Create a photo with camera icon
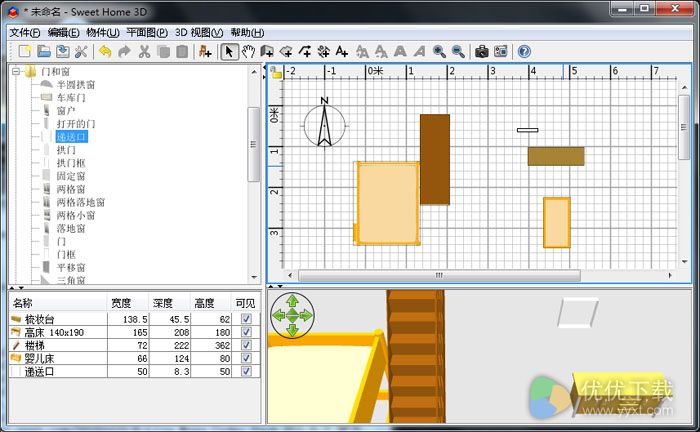The height and width of the screenshot is (432, 700). [x=482, y=52]
